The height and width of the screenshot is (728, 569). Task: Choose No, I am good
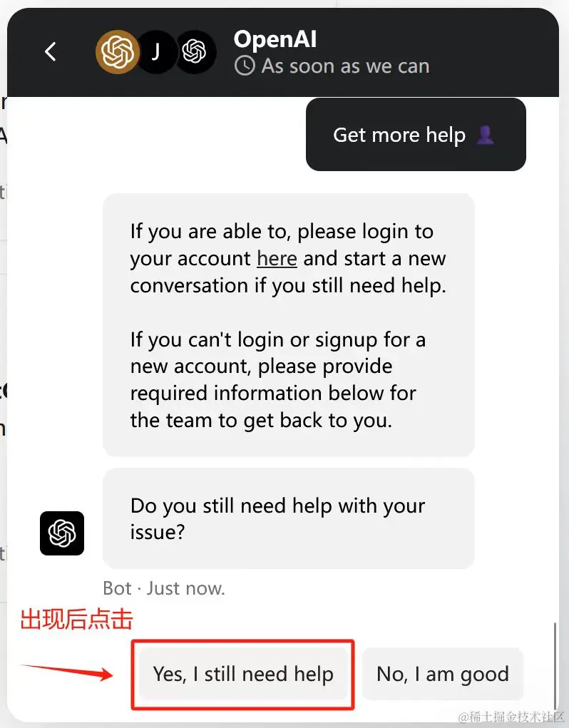443,674
